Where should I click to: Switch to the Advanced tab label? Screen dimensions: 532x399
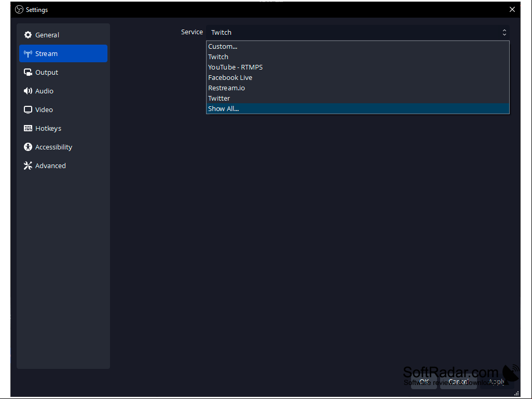click(50, 166)
